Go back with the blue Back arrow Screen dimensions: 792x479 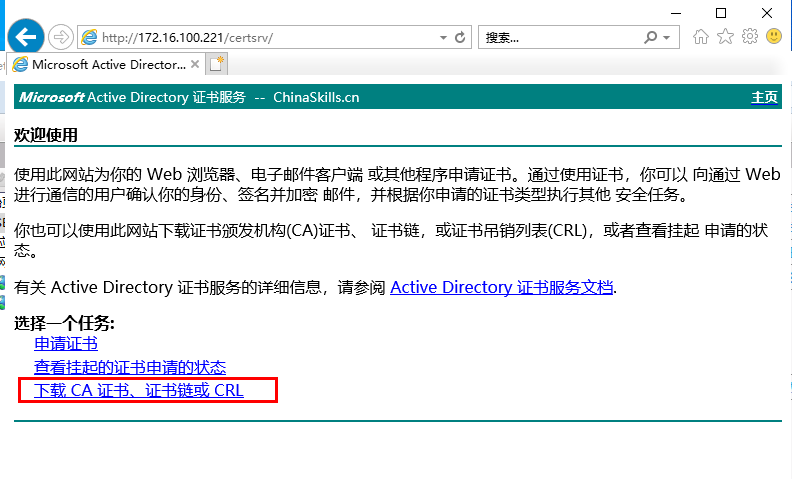click(26, 37)
